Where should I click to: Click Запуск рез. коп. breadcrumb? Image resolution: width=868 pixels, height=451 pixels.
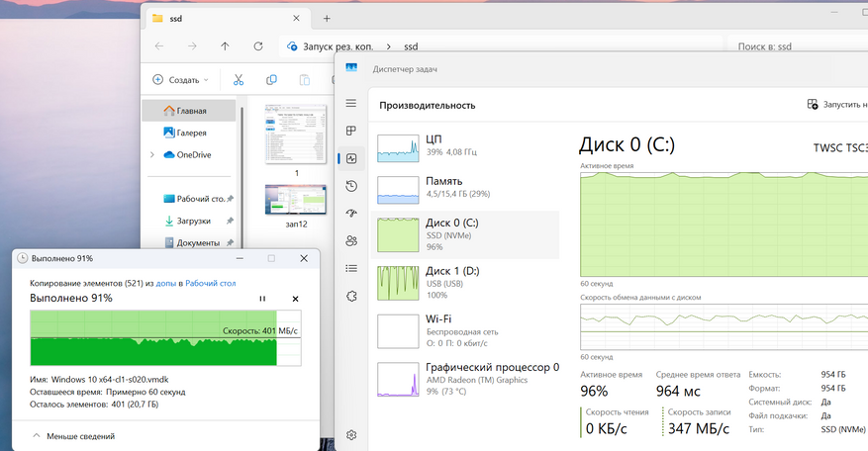point(338,47)
